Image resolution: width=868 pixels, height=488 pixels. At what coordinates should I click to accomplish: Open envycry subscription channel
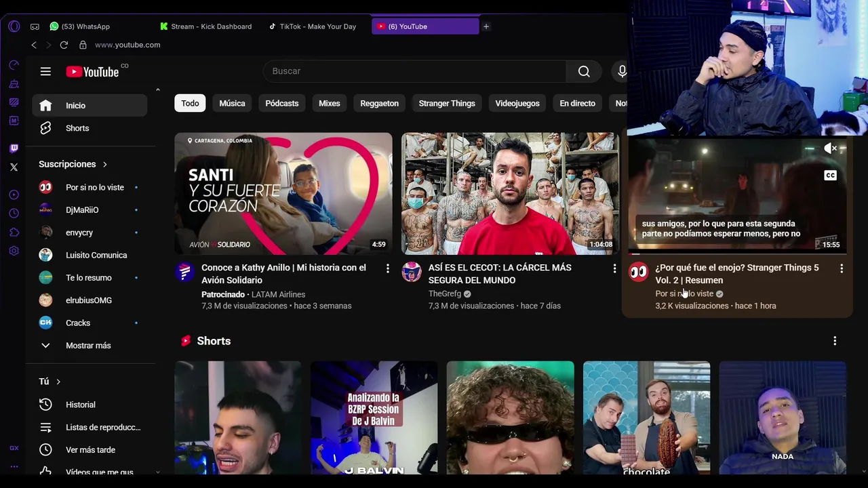(x=90, y=232)
